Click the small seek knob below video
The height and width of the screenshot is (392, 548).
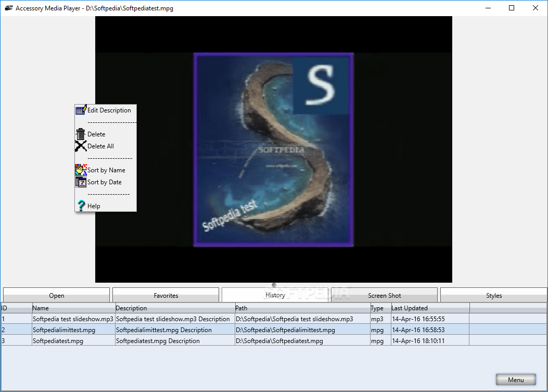[x=274, y=285]
